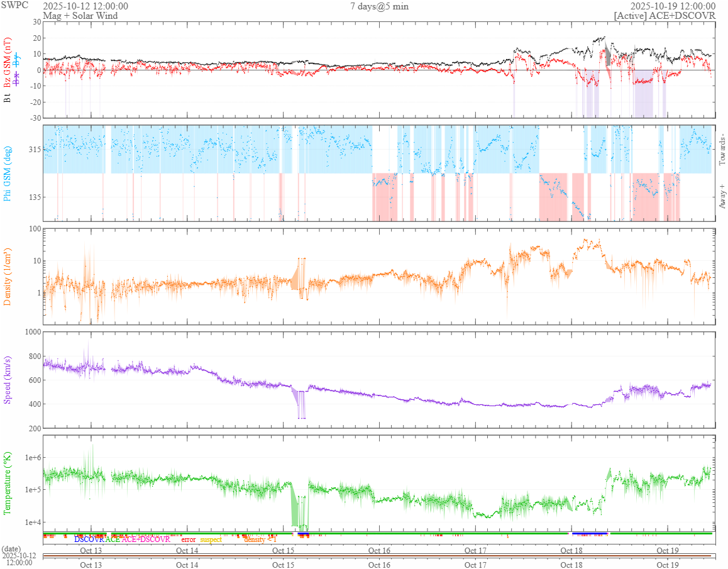Viewport: 728px width, 569px height.
Task: Click the (date) label
Action: [11, 549]
